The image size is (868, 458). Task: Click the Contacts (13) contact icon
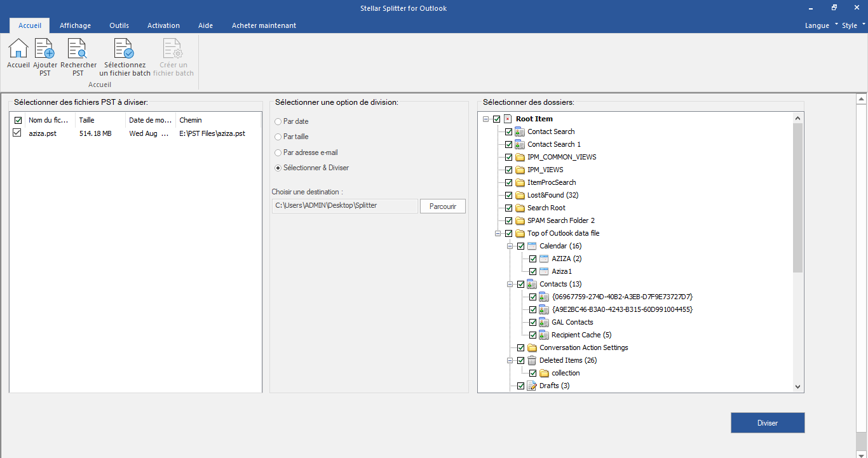[x=532, y=284]
